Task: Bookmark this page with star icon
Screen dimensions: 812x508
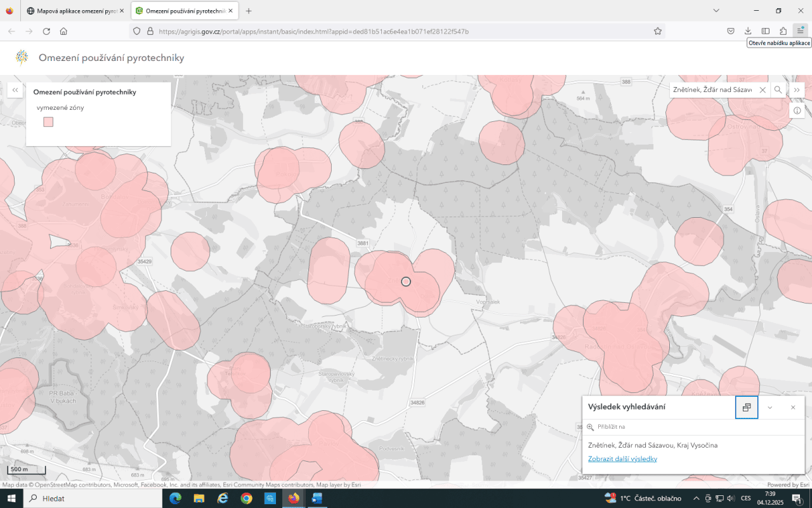Action: 658,31
